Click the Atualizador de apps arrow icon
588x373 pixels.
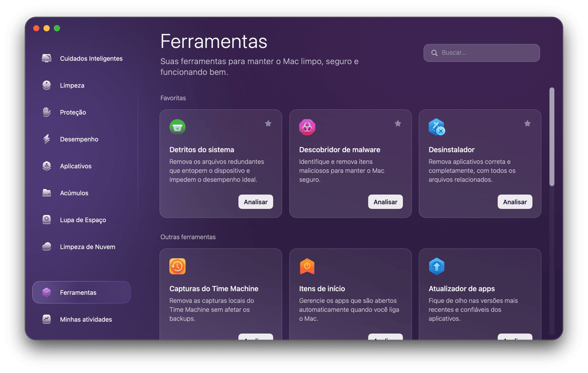tap(437, 266)
